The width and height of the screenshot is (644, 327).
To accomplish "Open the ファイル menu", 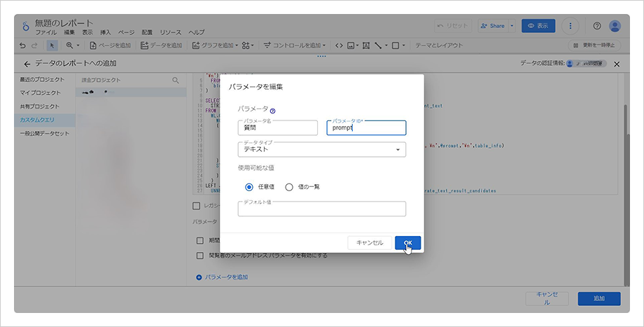I will tap(46, 32).
